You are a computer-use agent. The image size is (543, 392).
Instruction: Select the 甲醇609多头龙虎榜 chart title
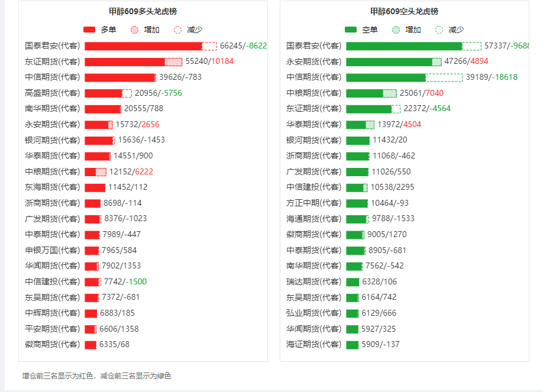(143, 11)
